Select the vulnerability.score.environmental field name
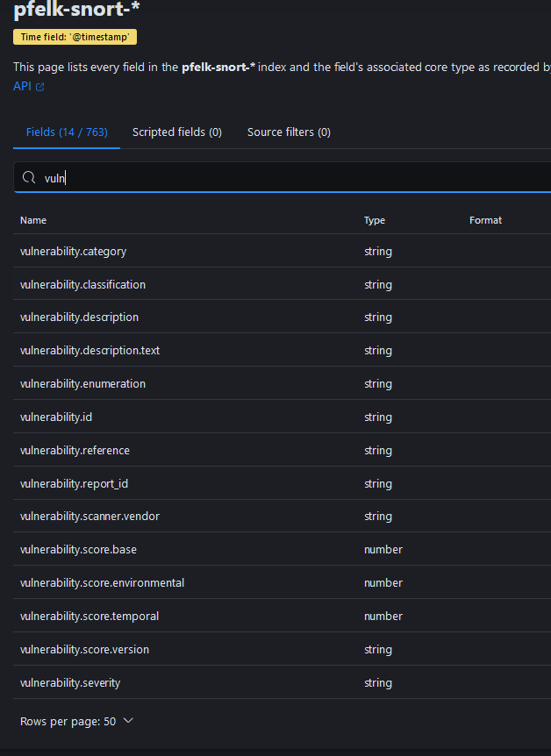The image size is (551, 756). tap(103, 583)
